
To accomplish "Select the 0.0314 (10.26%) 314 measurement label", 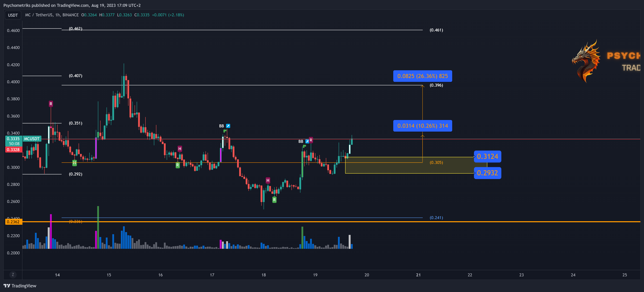I will [423, 126].
